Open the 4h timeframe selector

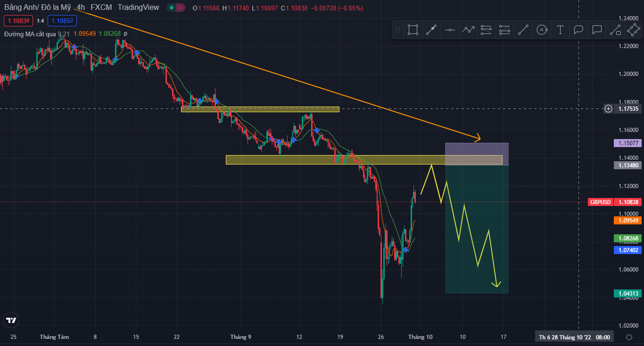click(x=81, y=8)
